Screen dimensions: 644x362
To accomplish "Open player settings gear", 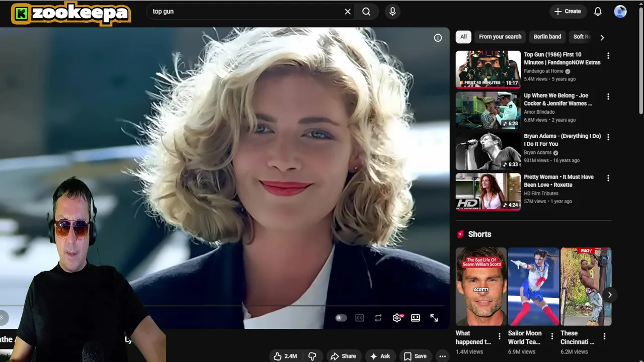I will pyautogui.click(x=397, y=318).
